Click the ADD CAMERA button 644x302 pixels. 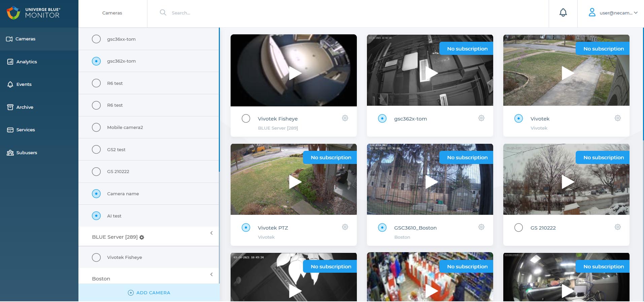[149, 293]
